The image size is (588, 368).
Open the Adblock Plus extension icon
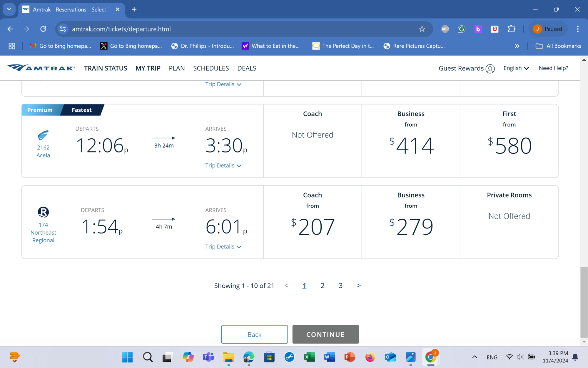445,29
